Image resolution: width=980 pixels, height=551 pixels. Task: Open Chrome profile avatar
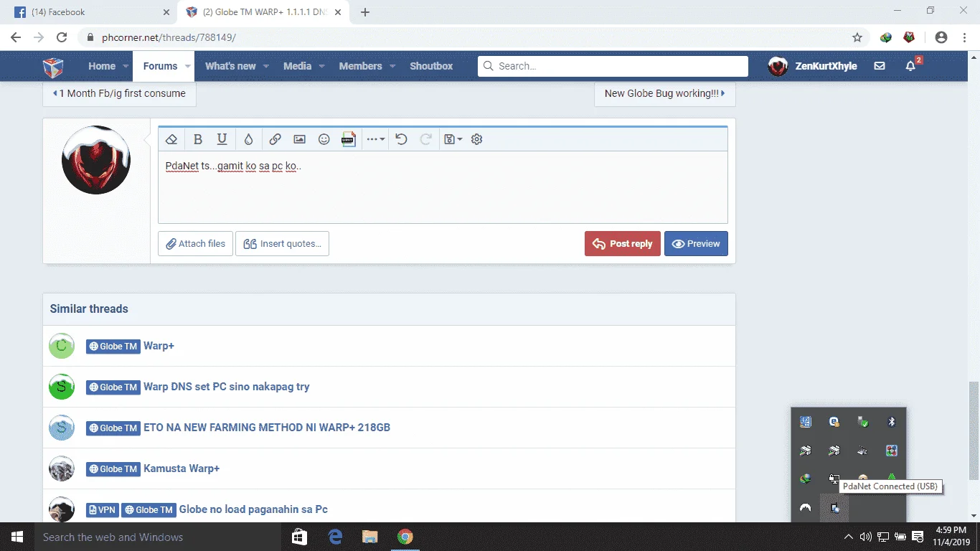[941, 37]
